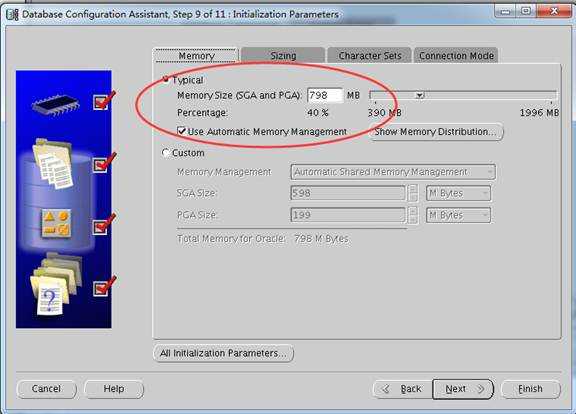Click the documents folder icon in side panel
Image resolution: width=576 pixels, height=414 pixels.
tap(53, 163)
